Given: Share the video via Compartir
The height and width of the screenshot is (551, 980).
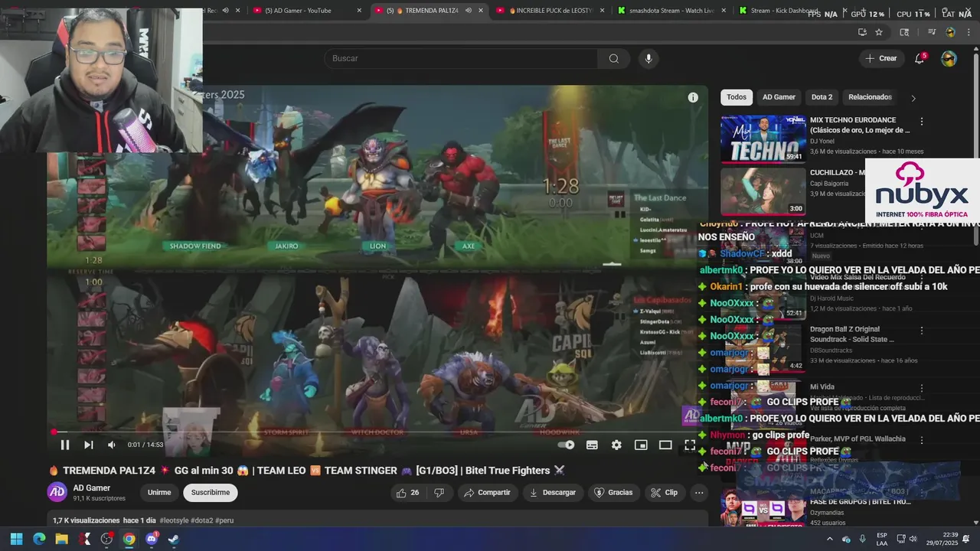Looking at the screenshot, I should point(487,492).
